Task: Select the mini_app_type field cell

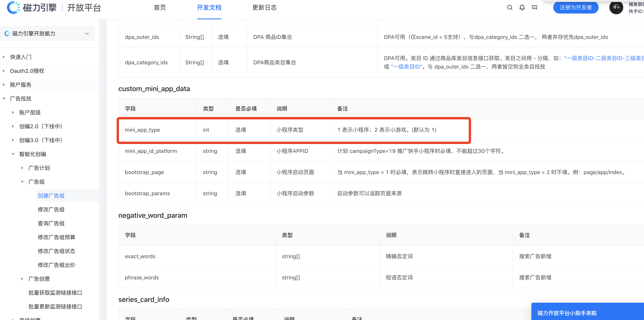Action: 157,130
